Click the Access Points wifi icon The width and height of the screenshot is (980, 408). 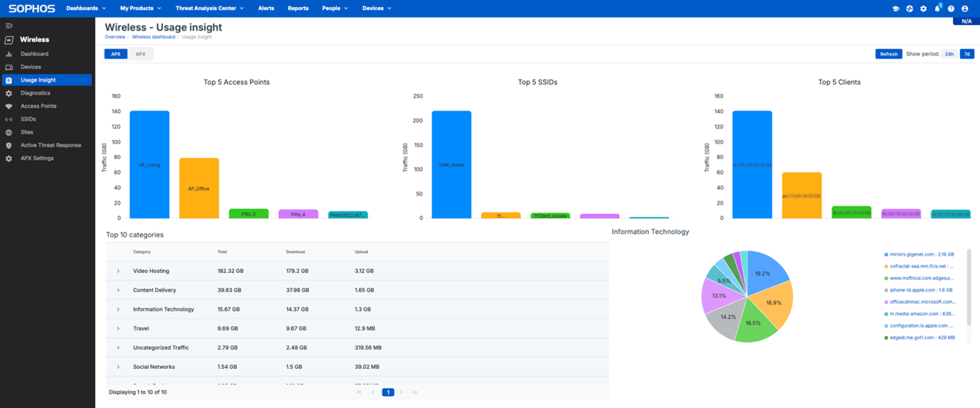pyautogui.click(x=9, y=106)
